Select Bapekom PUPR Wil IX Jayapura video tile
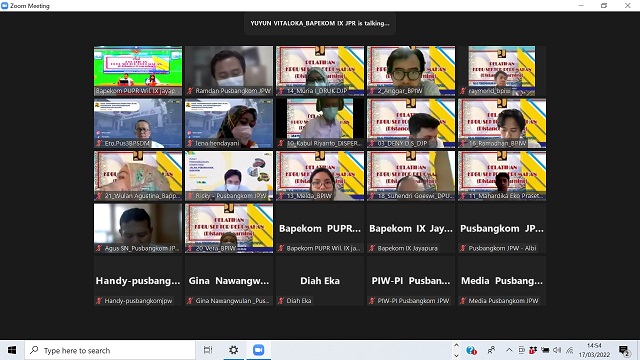Image resolution: width=640 pixels, height=360 pixels. point(138,71)
